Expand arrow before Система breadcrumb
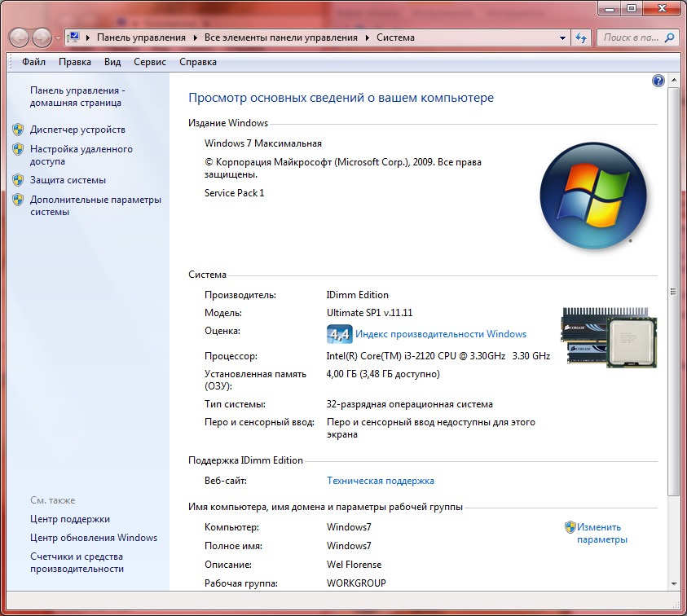 [368, 37]
